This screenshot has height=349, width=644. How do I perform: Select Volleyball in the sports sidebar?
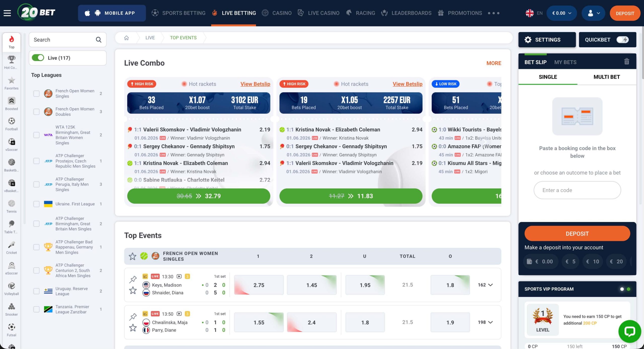tap(12, 289)
